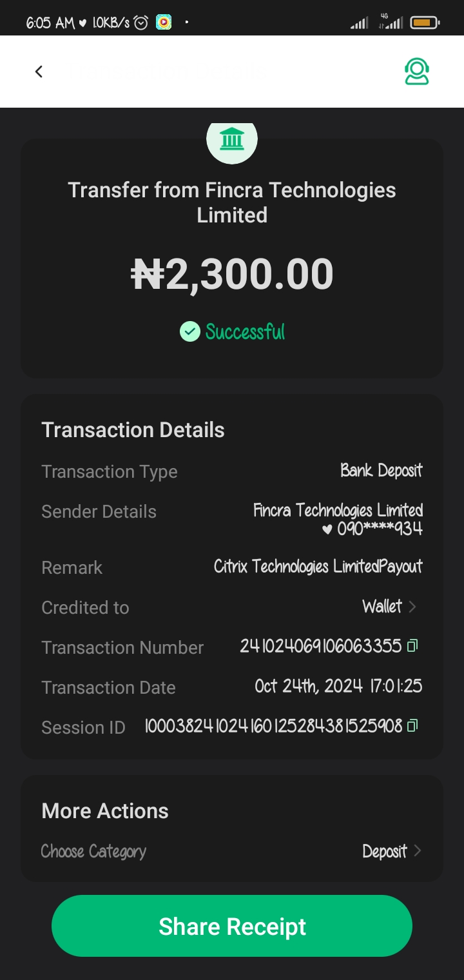This screenshot has width=464, height=980.
Task: Copy the Transaction Number
Action: (x=413, y=645)
